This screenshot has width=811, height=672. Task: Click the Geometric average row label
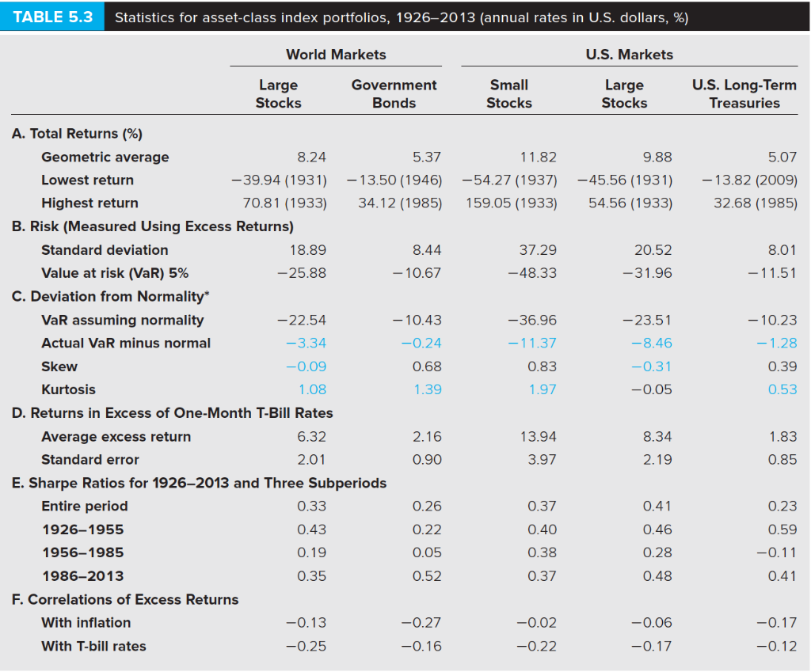(104, 157)
